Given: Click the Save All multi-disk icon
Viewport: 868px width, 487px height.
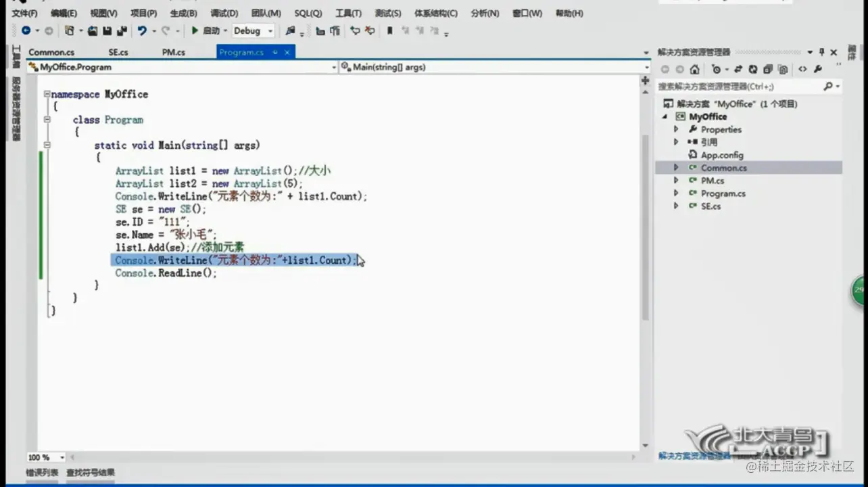Looking at the screenshot, I should (x=122, y=30).
